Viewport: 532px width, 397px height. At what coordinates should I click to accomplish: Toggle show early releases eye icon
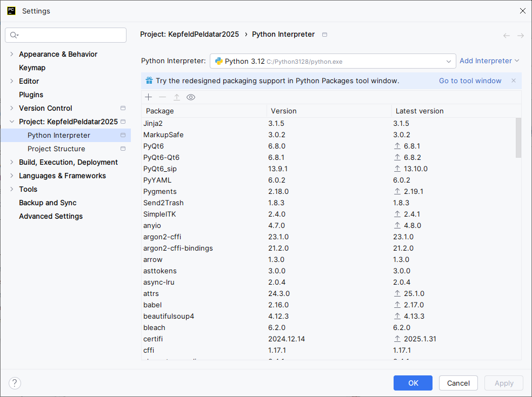(191, 97)
